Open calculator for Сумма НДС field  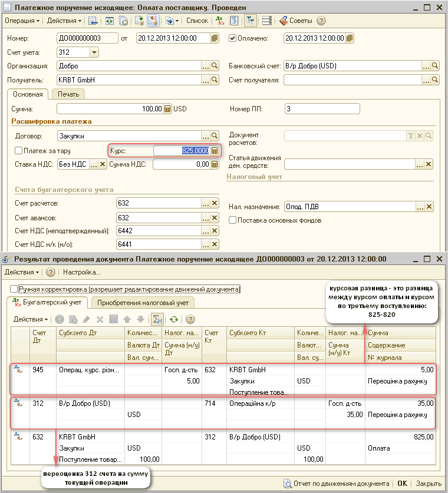[215, 164]
